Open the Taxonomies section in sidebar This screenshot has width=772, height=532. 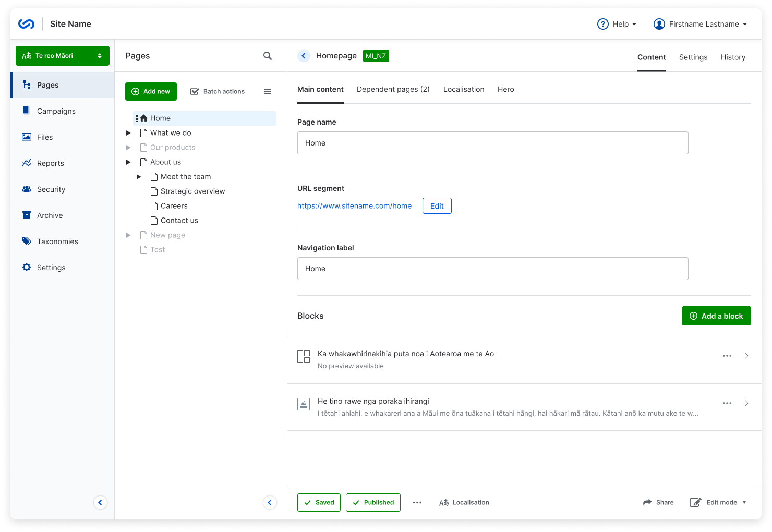coord(57,241)
